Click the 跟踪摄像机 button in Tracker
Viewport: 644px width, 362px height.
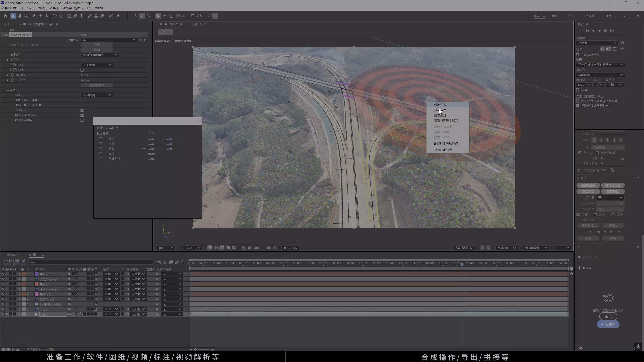(x=588, y=185)
